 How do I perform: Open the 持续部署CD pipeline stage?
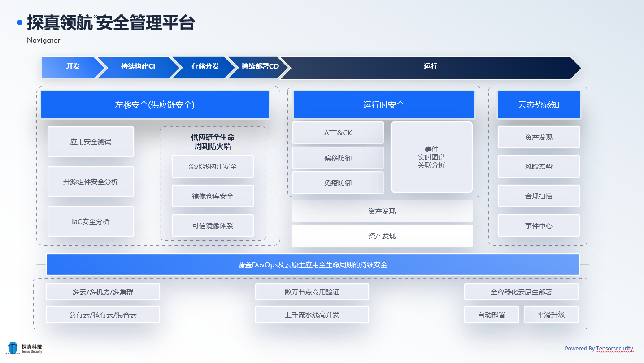tap(260, 66)
